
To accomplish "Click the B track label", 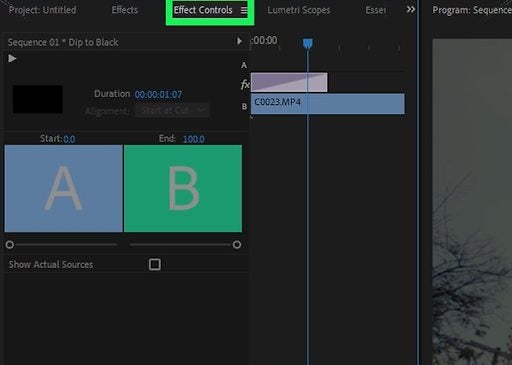I will [244, 106].
